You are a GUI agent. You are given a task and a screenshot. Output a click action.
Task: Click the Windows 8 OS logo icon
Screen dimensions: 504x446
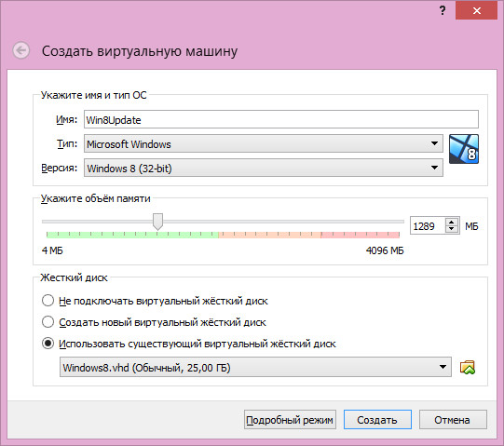click(464, 149)
